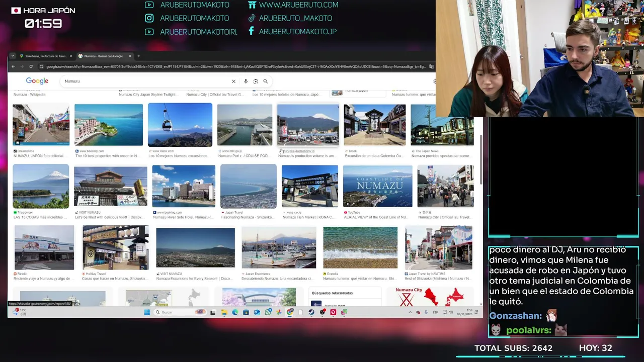The width and height of the screenshot is (644, 362).
Task: Click the address bar URL
Action: point(236,66)
